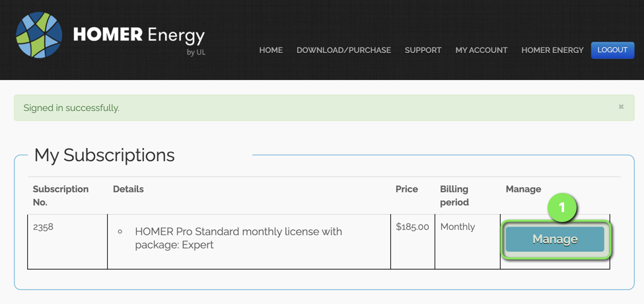The height and width of the screenshot is (304, 644).
Task: Navigate to MY ACCOUNT
Action: (481, 50)
